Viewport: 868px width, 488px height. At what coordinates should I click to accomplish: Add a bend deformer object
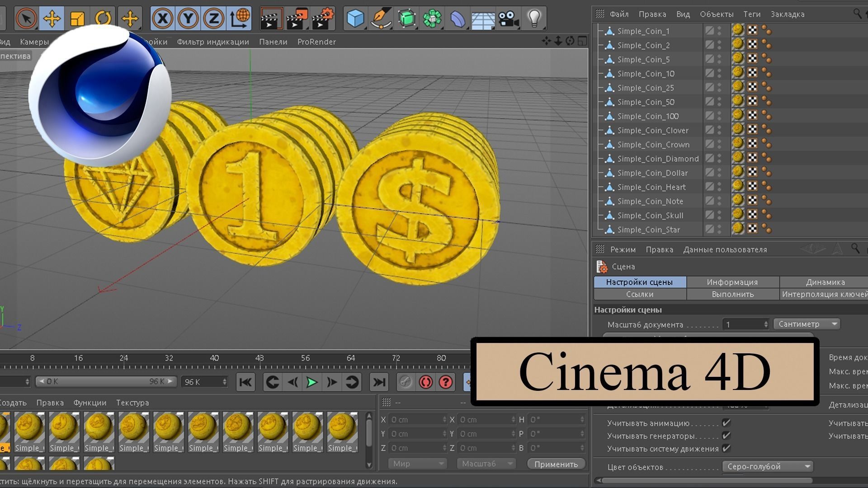(x=458, y=19)
